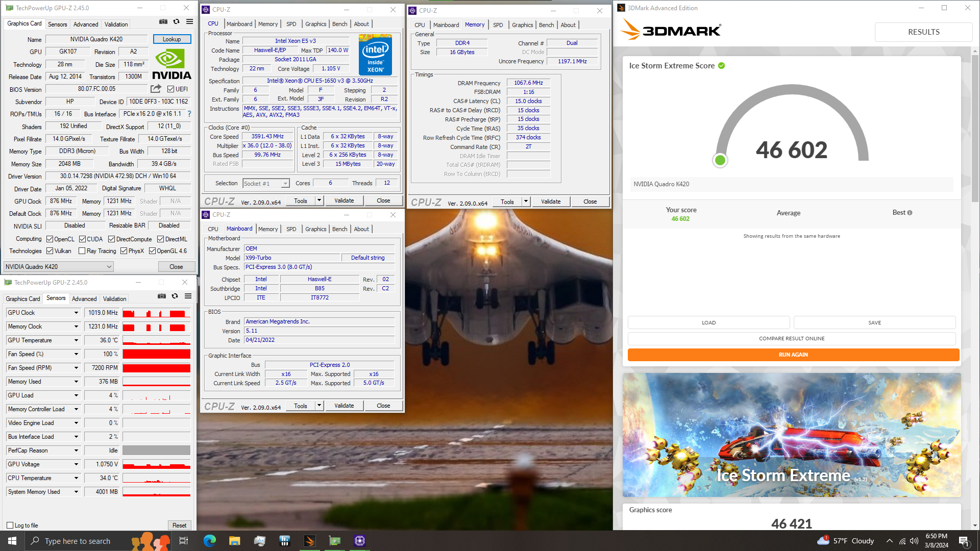
Task: Click COMPARE RESULT ONLINE button
Action: click(792, 338)
